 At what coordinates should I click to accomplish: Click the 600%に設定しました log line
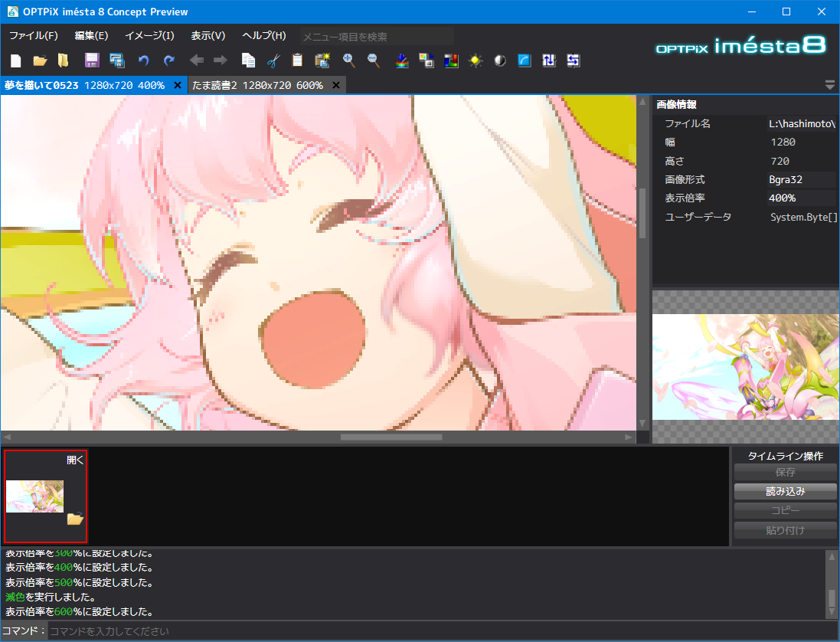tap(80, 611)
